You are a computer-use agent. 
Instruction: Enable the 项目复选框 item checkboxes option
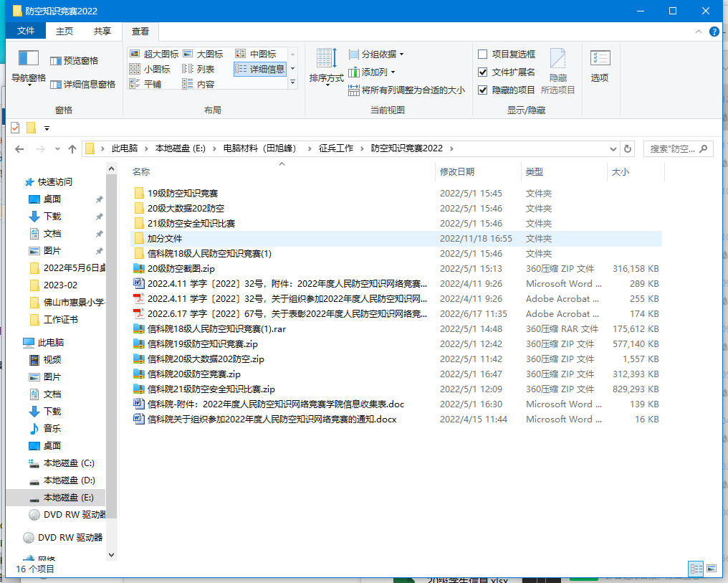tap(483, 54)
